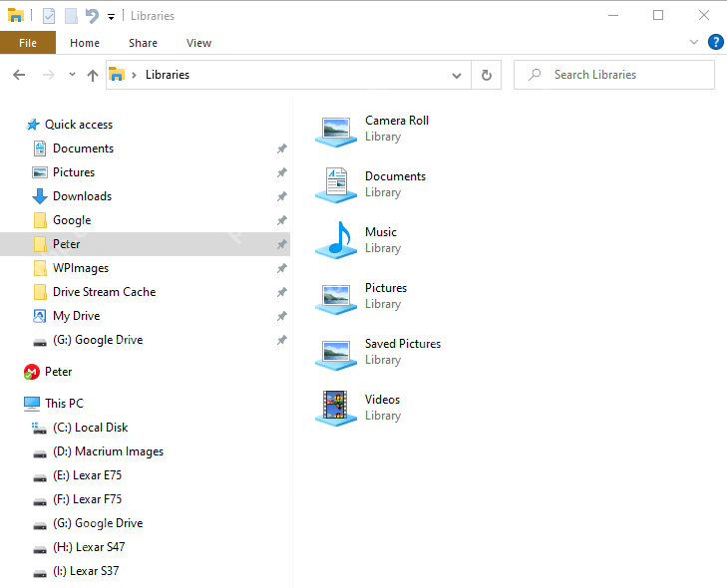This screenshot has width=727, height=588.
Task: Select This PC in navigation pane
Action: 64,404
